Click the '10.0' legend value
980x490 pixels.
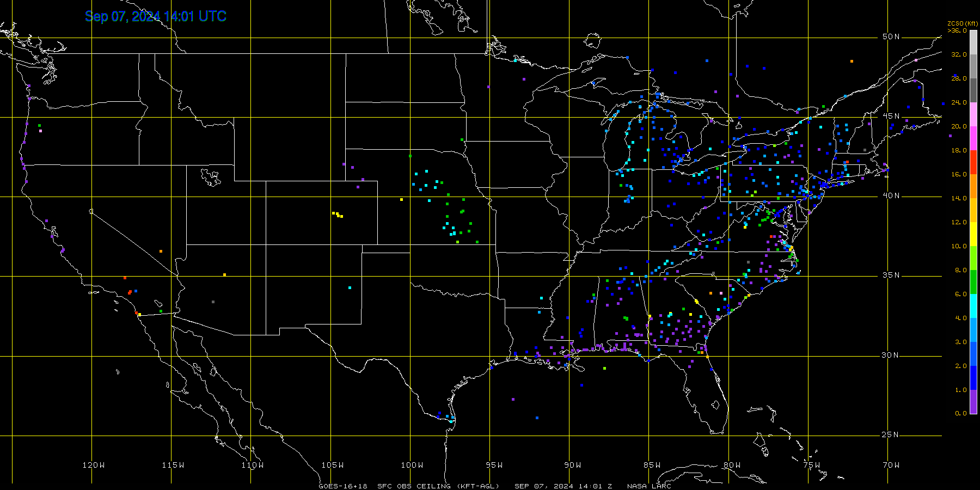pyautogui.click(x=959, y=246)
